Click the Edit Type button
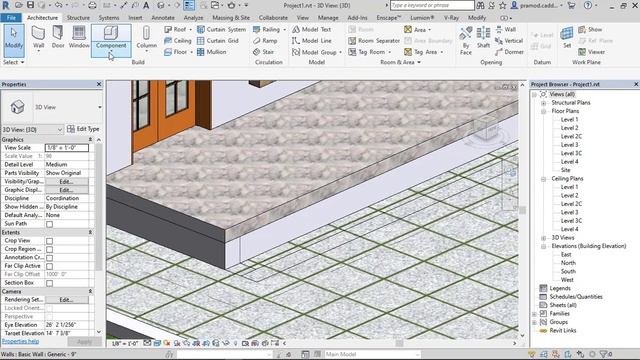The height and width of the screenshot is (360, 640). coord(83,129)
